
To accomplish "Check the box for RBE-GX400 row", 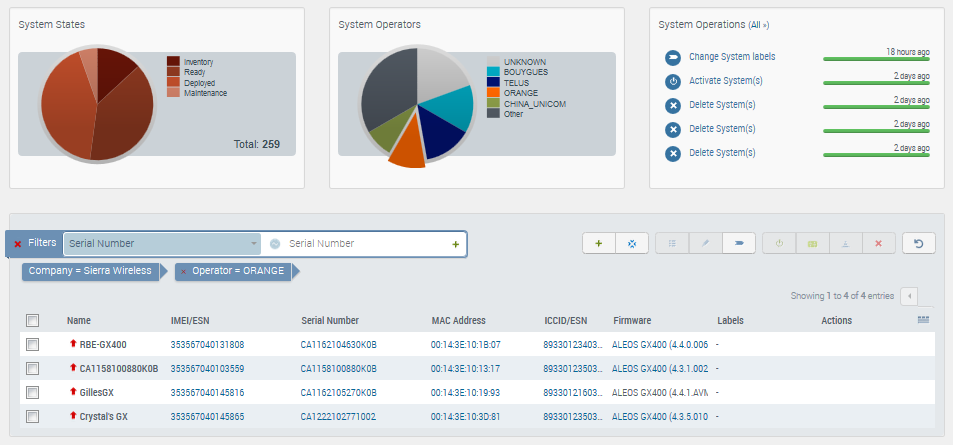I will 33,345.
